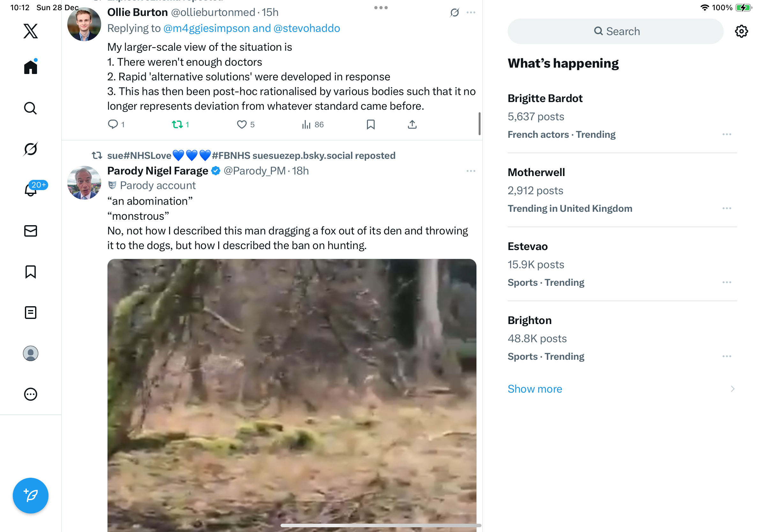Click the compose post button

[x=31, y=496]
